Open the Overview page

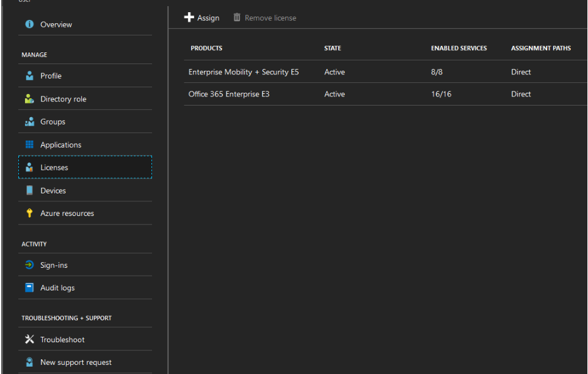tap(85, 24)
